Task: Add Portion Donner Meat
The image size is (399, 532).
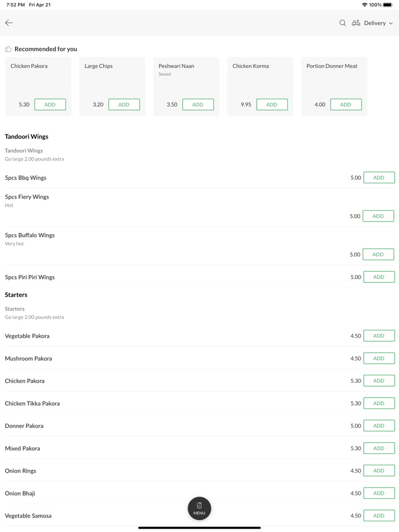Action: 345,104
